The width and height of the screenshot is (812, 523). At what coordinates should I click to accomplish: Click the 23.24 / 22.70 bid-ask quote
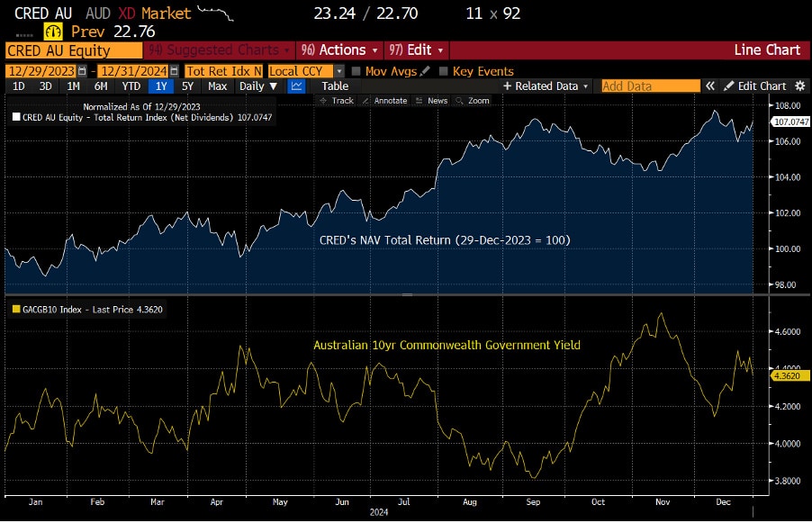pyautogui.click(x=365, y=13)
